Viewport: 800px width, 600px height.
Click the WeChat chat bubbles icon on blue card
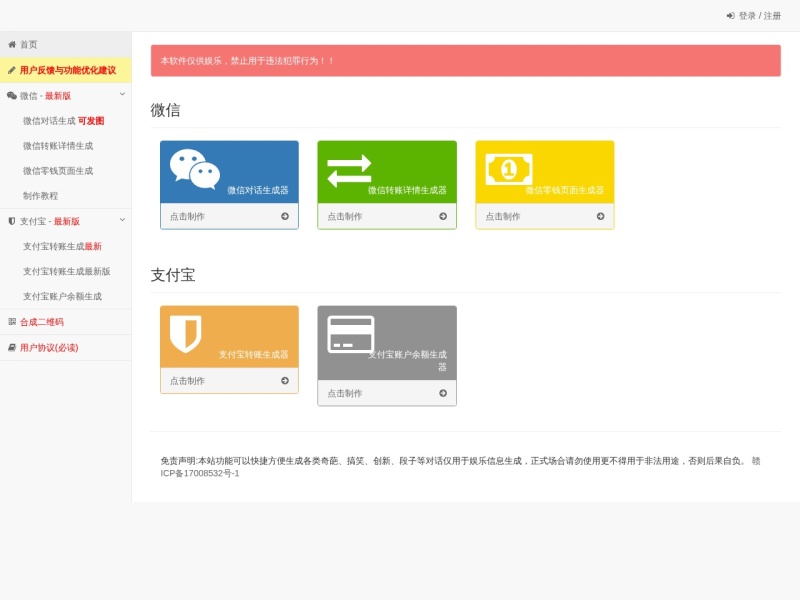(195, 169)
